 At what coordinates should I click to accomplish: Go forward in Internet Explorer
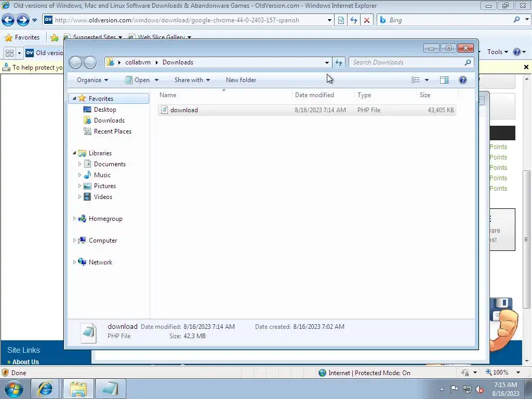coord(23,20)
